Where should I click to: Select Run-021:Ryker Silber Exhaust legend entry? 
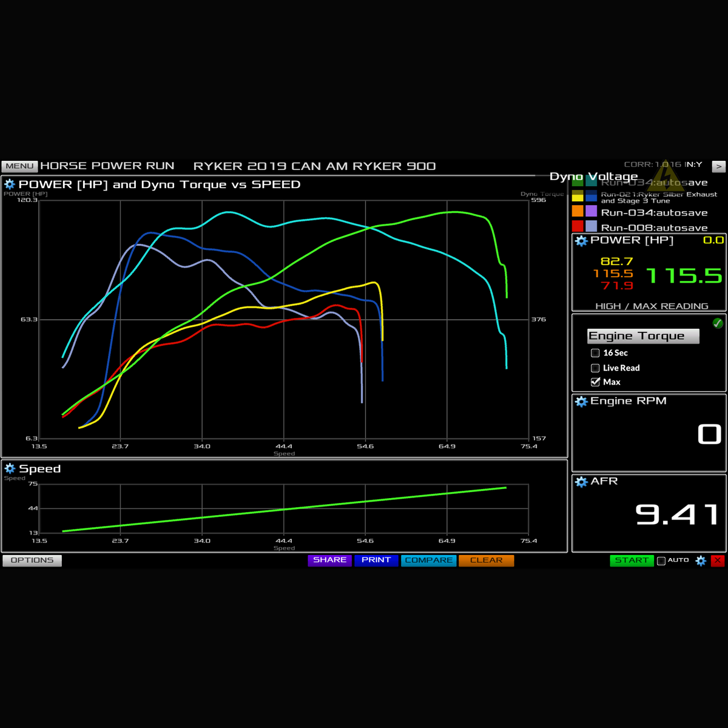pyautogui.click(x=659, y=197)
